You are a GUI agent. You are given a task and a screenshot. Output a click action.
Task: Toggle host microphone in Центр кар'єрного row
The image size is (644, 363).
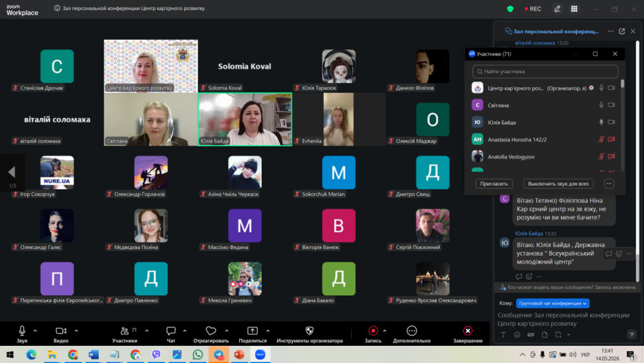click(x=602, y=88)
